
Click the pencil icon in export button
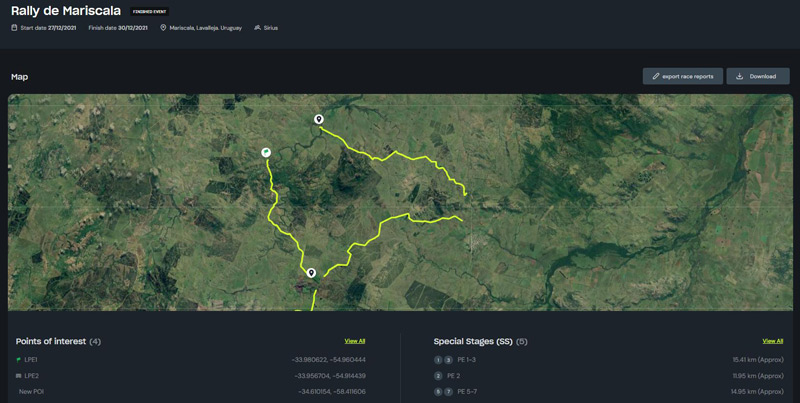tap(656, 77)
